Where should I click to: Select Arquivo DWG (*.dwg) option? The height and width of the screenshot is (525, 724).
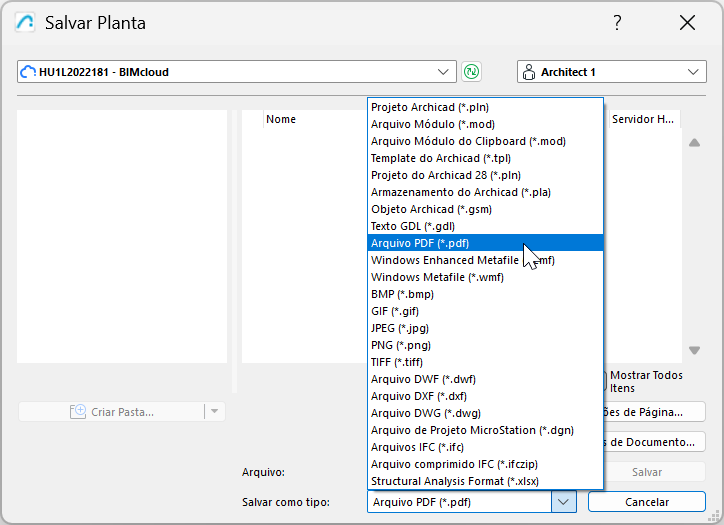click(485, 413)
